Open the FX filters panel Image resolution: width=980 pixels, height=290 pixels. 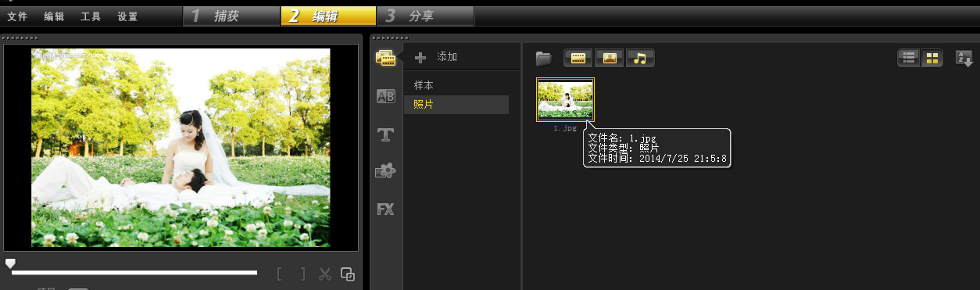click(x=385, y=209)
